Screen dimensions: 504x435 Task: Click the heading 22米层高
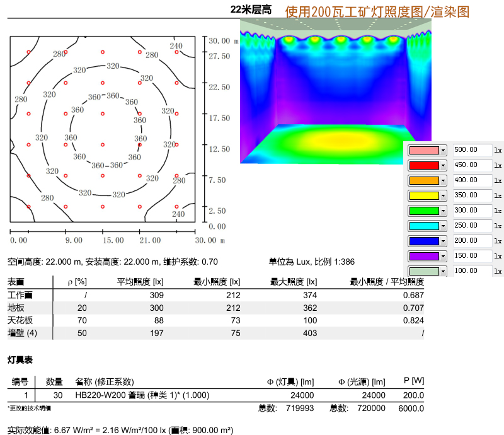(251, 9)
